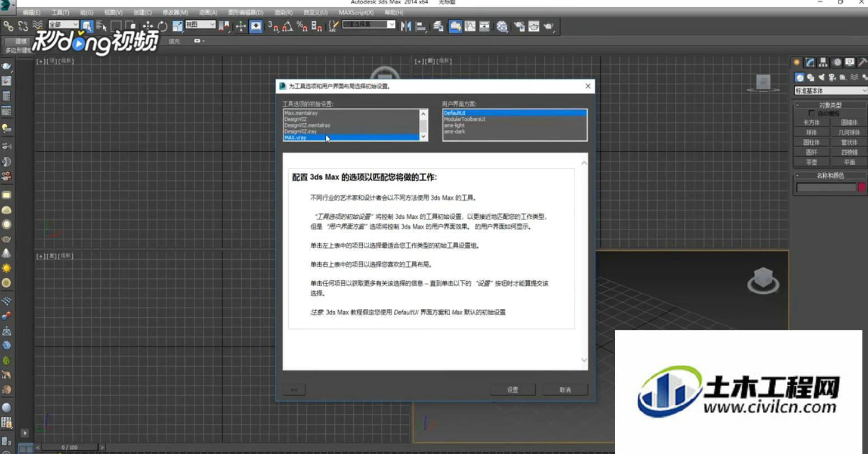Select ame-dark UI scheme
The image size is (868, 454).
(x=514, y=132)
